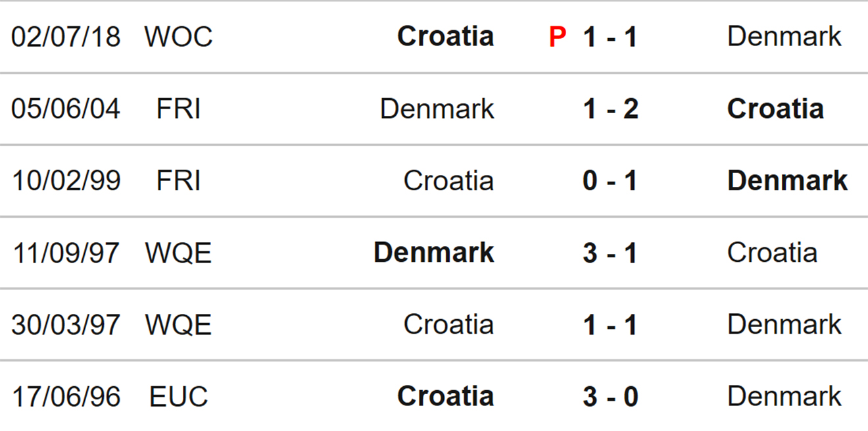Select bold Denmark in the 10/02/99 friendly
Viewport: 868px width, 431px height.
tap(788, 180)
